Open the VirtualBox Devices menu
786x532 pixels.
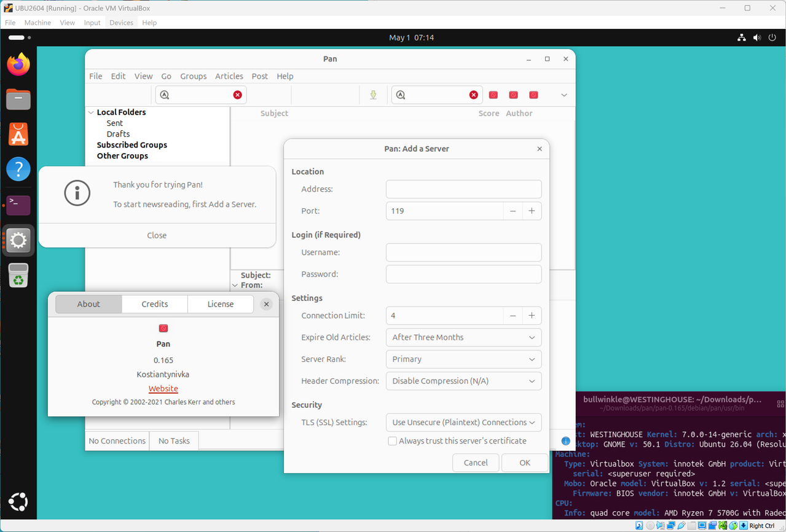[x=121, y=23]
